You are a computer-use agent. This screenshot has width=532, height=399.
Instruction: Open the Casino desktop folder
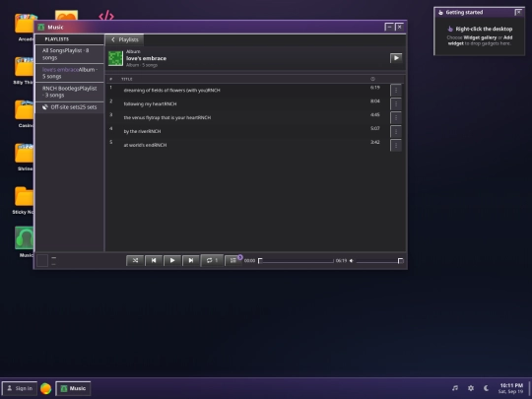tap(24, 113)
